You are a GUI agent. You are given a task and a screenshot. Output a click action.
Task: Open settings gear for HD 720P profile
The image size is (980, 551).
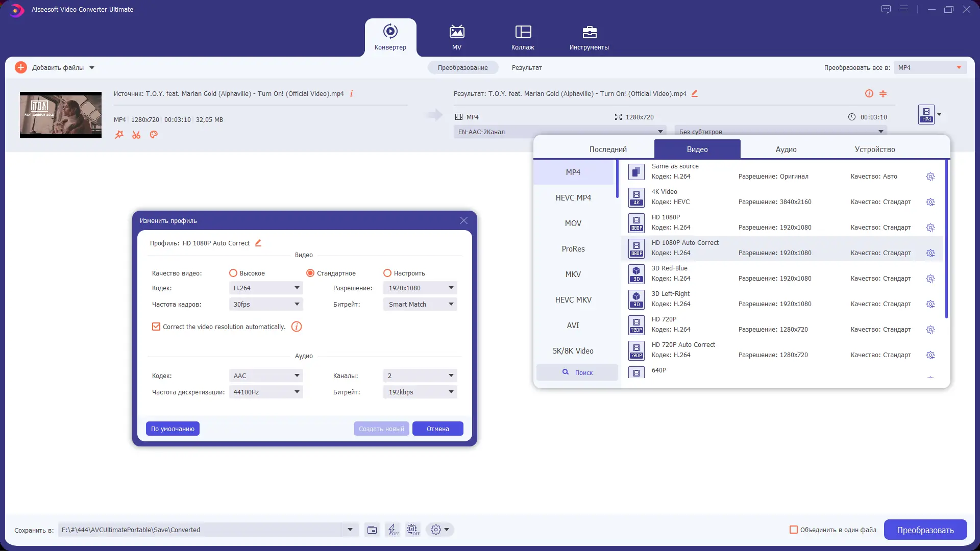click(930, 330)
